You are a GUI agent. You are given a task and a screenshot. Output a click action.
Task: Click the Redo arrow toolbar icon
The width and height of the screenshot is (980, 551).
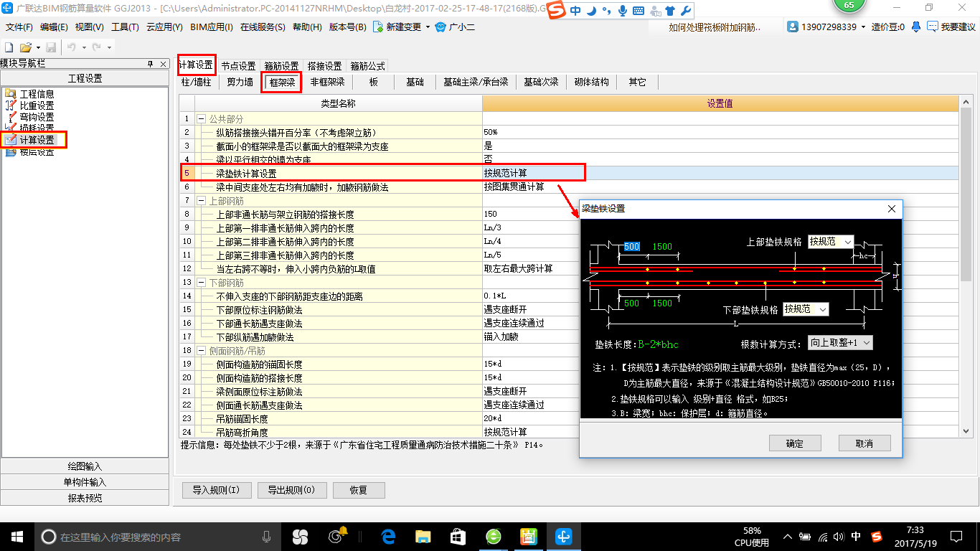[97, 47]
